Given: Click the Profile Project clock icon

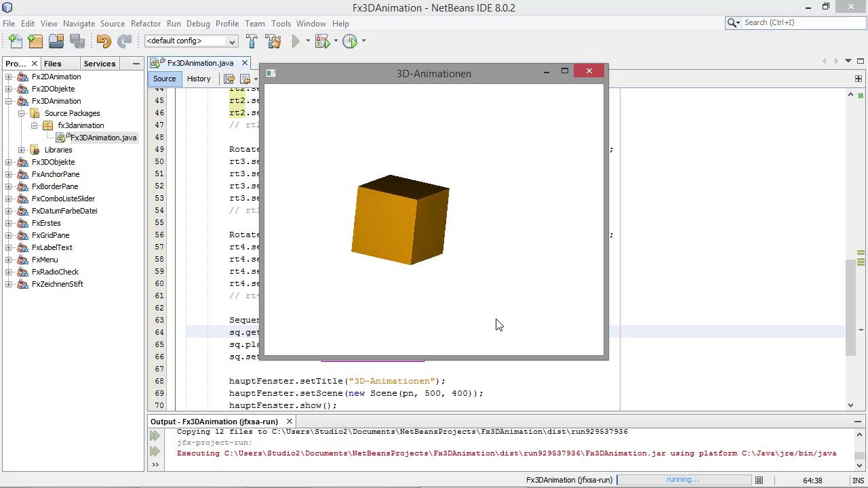Looking at the screenshot, I should 350,41.
